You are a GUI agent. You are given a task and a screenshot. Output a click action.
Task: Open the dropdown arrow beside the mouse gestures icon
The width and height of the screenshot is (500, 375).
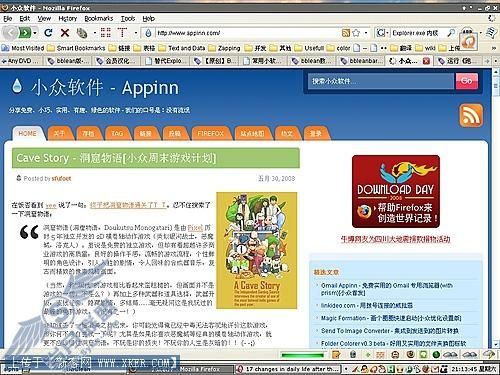click(x=95, y=33)
